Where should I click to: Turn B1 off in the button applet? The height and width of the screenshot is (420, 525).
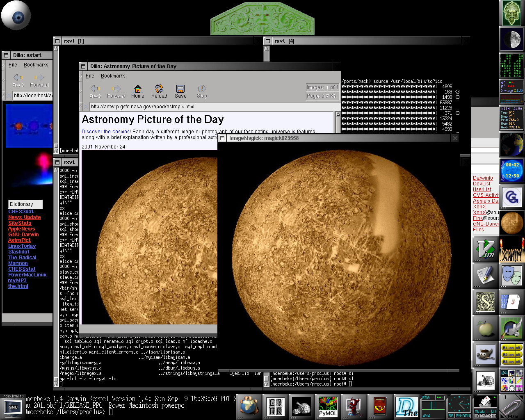(518, 347)
